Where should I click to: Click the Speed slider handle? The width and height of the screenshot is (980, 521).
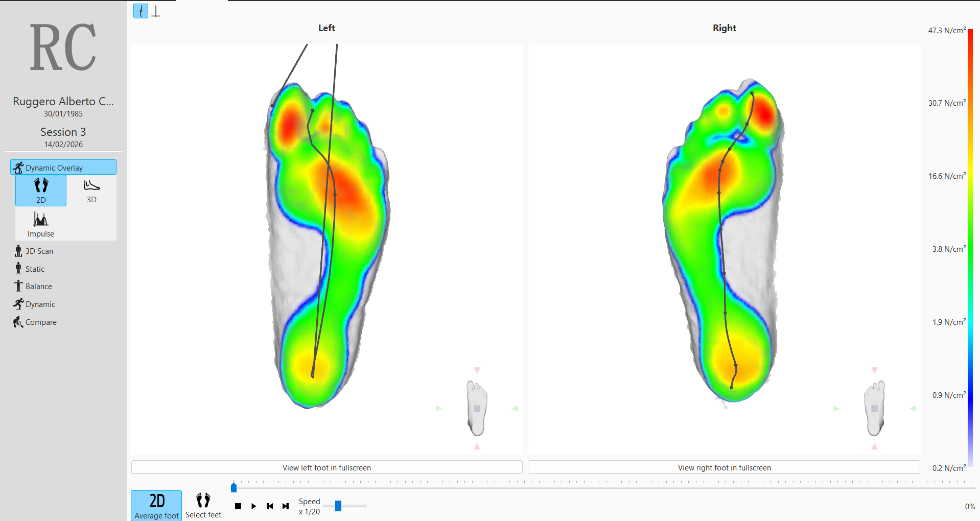[x=338, y=506]
